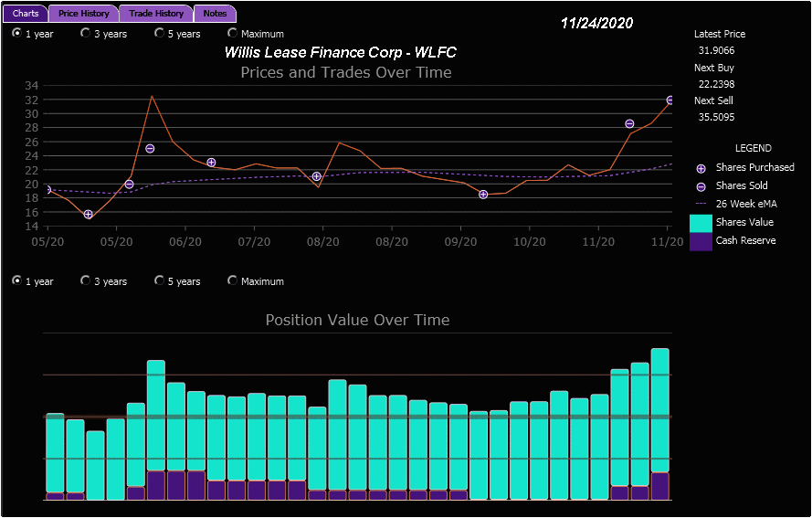Select Maximum range for the Position Value chart

(233, 281)
